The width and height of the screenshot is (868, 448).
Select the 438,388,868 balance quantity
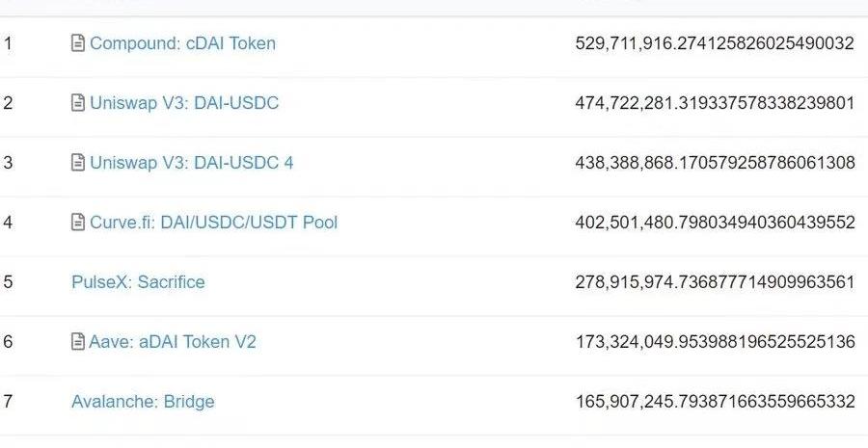[x=716, y=163]
